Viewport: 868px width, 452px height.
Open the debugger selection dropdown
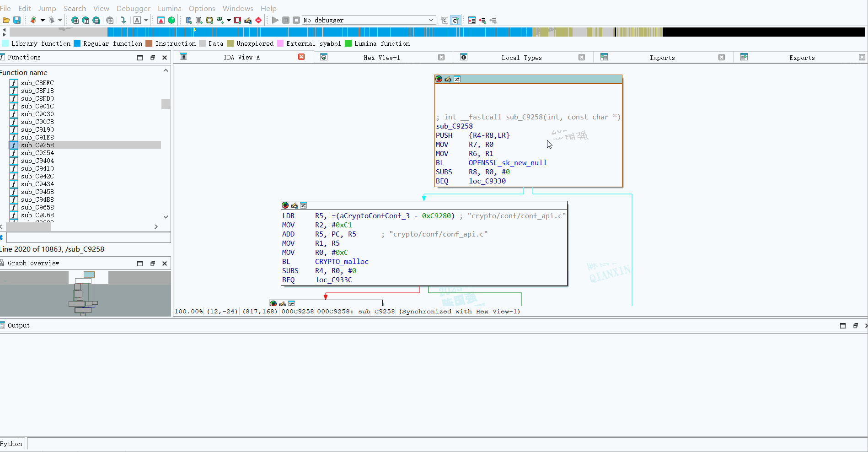pyautogui.click(x=431, y=20)
